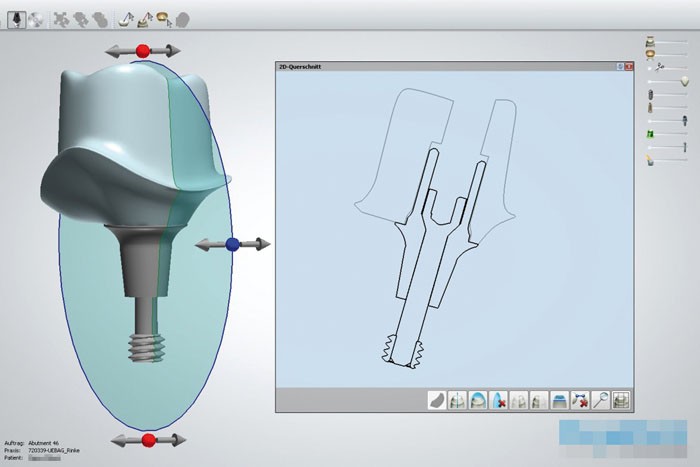Viewport: 700px width, 467px height.
Task: Click the magnifying glass zoom icon
Action: [600, 400]
